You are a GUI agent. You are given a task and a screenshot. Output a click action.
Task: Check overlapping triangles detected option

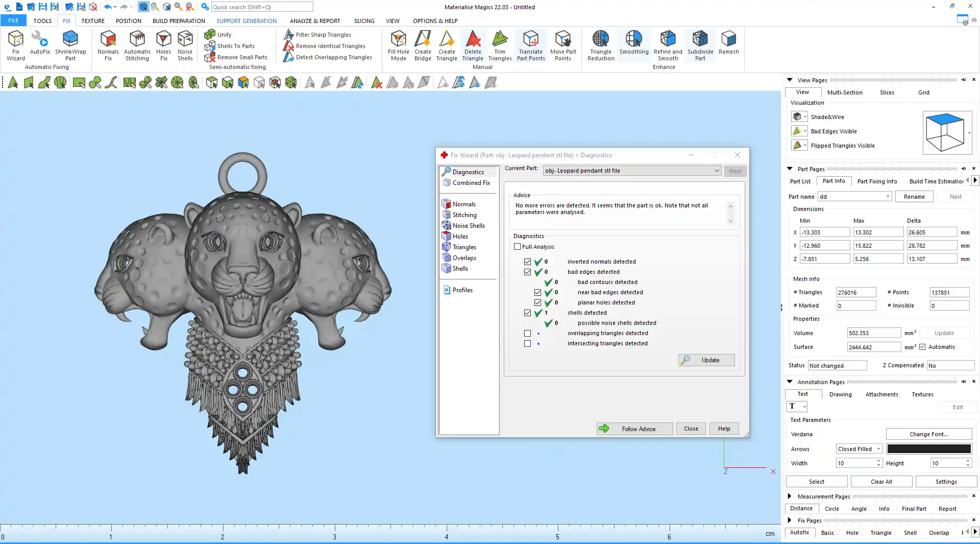(527, 333)
